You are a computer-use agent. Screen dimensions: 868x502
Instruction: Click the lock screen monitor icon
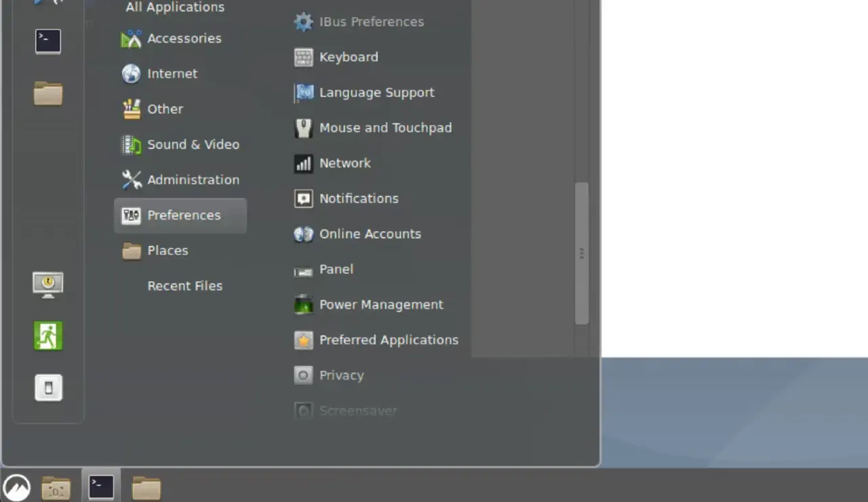click(x=48, y=285)
